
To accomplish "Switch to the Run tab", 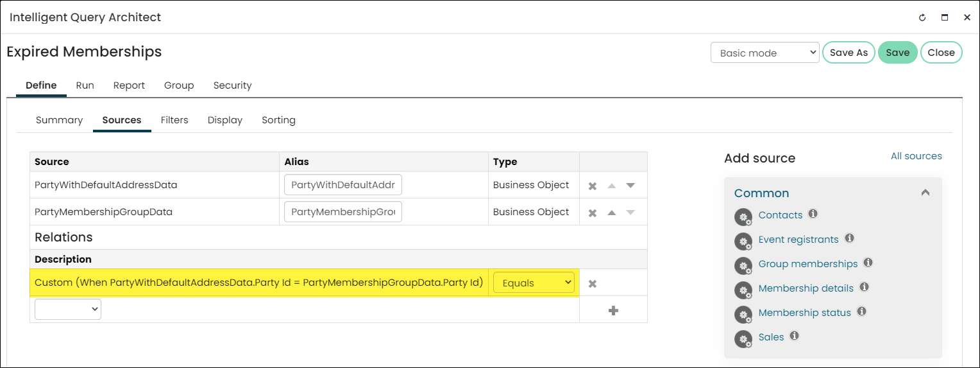I will [85, 85].
